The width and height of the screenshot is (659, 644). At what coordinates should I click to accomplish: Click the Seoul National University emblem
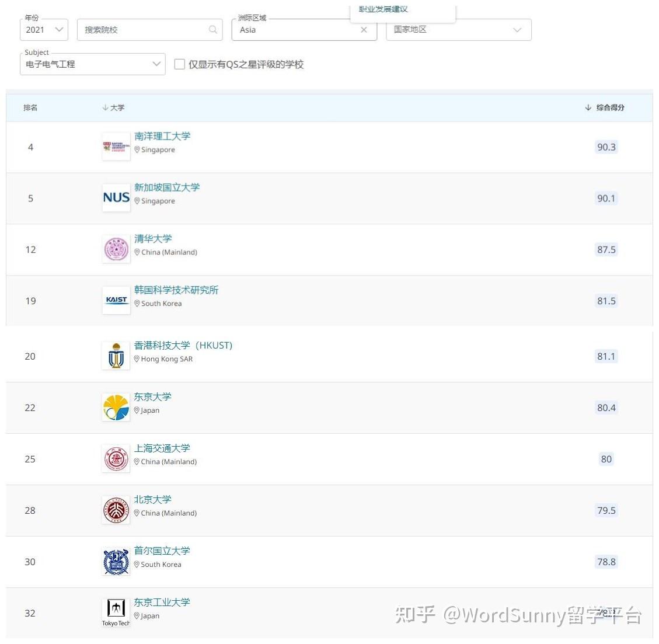pos(116,561)
